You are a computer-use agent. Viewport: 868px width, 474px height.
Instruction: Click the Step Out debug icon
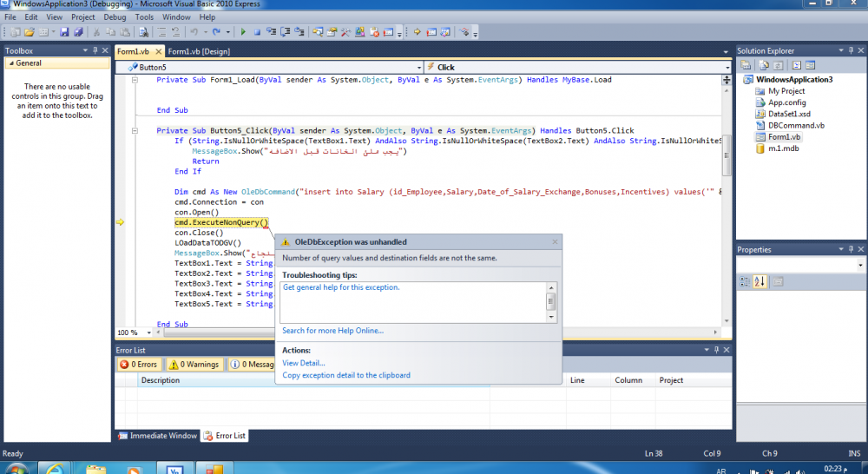[299, 32]
